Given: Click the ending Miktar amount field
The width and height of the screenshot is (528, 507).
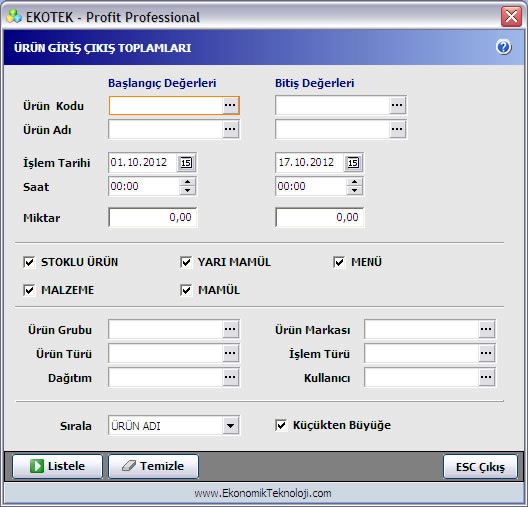Looking at the screenshot, I should click(x=320, y=217).
